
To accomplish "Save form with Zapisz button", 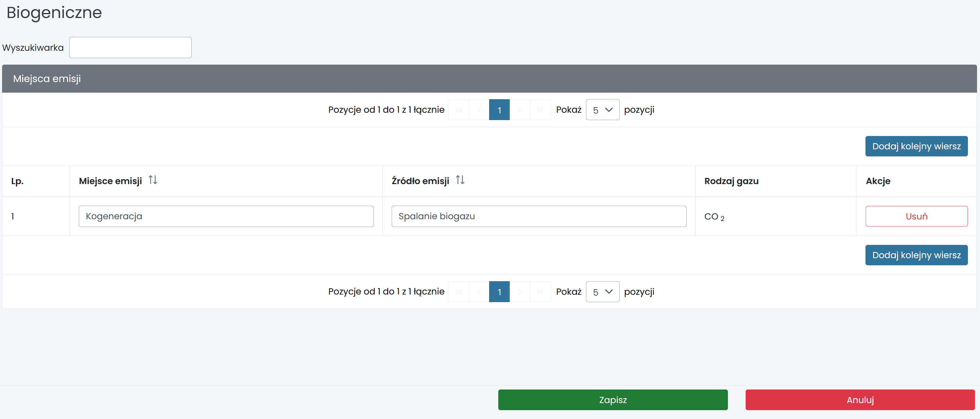I will point(612,400).
